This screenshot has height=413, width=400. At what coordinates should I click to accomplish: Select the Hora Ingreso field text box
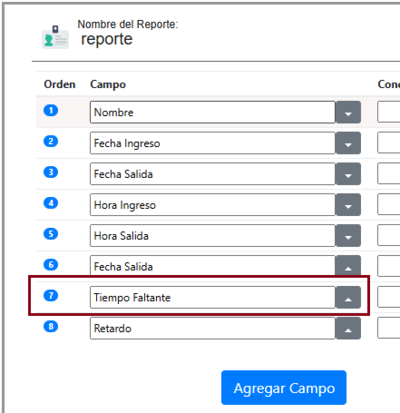coord(213,205)
